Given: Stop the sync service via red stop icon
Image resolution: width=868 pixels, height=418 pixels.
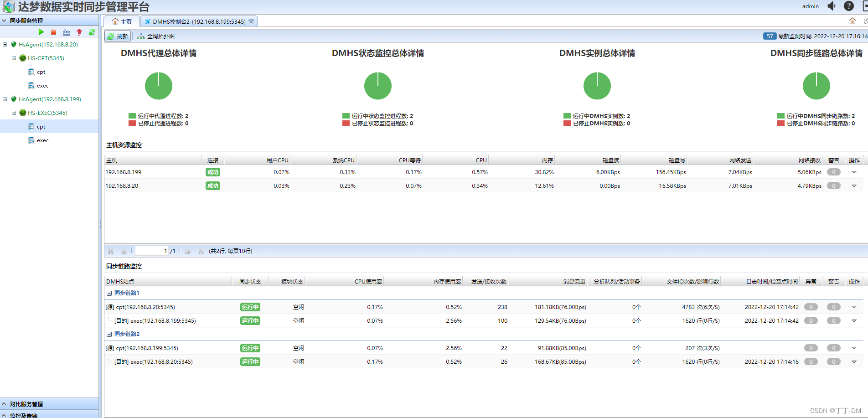Looking at the screenshot, I should click(x=52, y=32).
